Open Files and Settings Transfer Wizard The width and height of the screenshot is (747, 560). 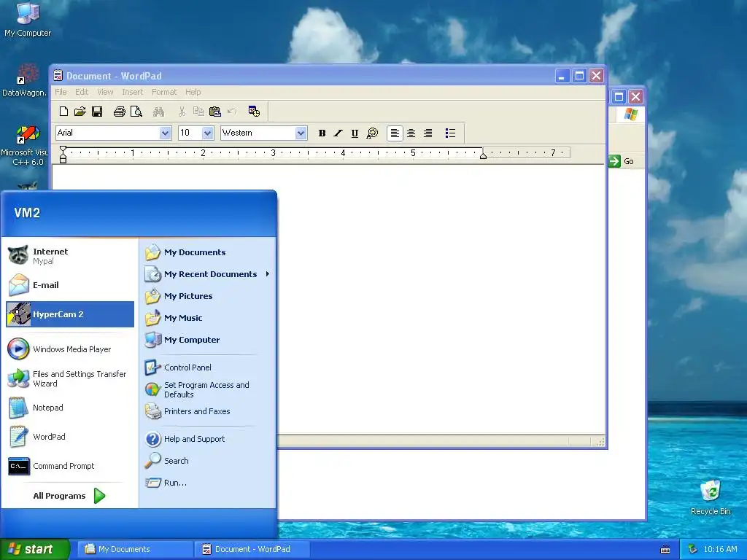69,378
